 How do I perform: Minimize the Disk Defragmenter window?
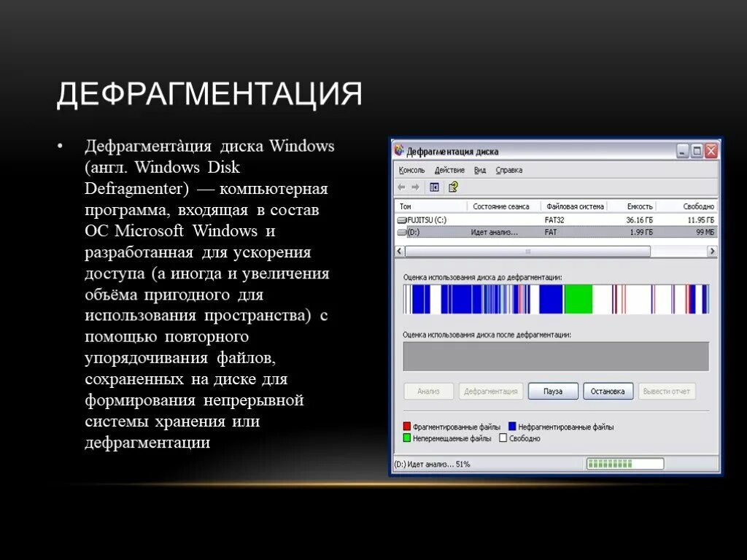point(683,151)
